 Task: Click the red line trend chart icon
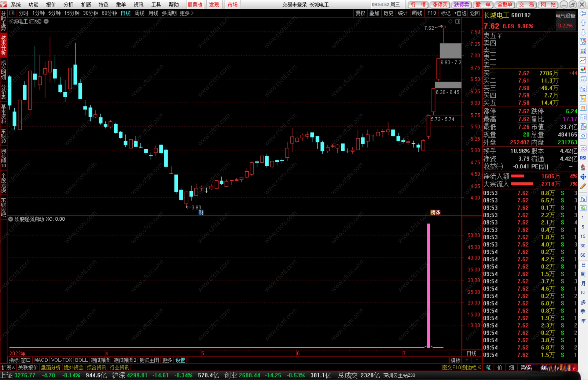point(583,60)
